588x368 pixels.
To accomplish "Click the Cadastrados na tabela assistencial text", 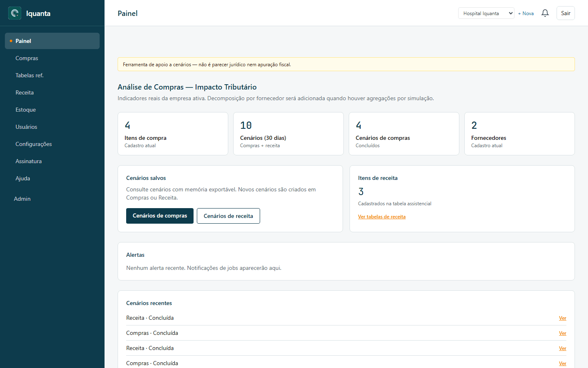I will click(394, 204).
